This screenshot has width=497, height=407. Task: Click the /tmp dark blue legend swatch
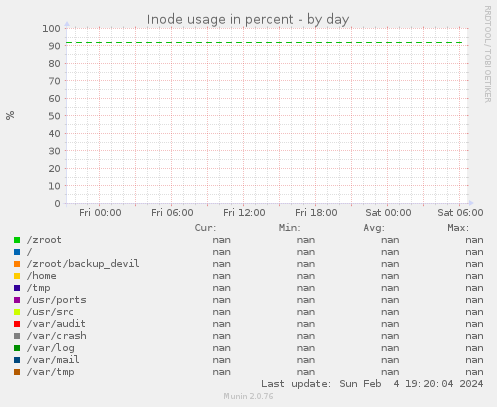(x=17, y=288)
